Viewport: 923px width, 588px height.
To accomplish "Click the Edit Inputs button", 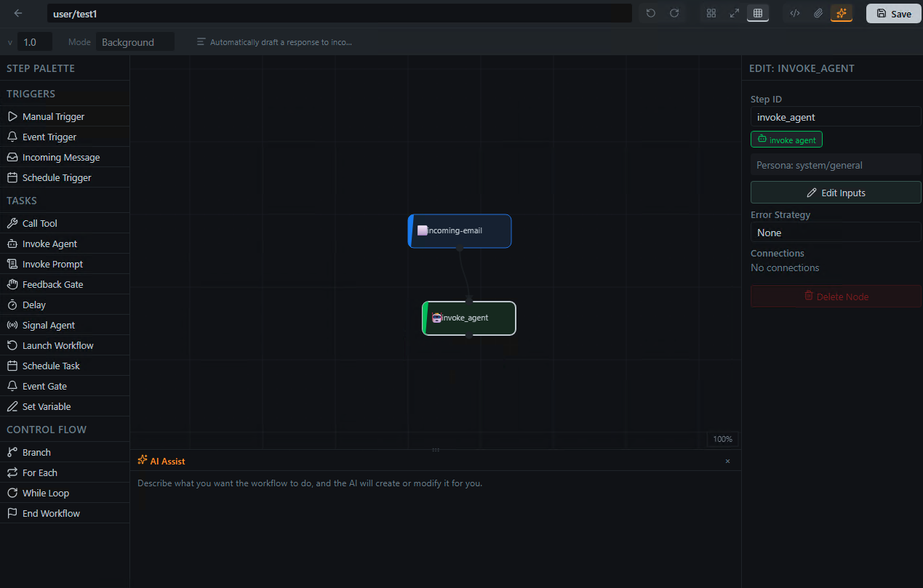I will tap(835, 192).
